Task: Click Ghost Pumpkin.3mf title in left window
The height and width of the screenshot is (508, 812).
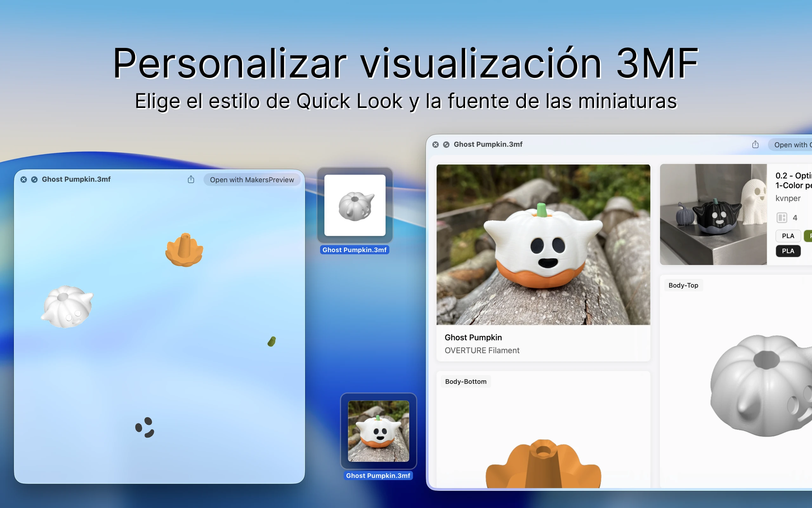Action: [76, 179]
